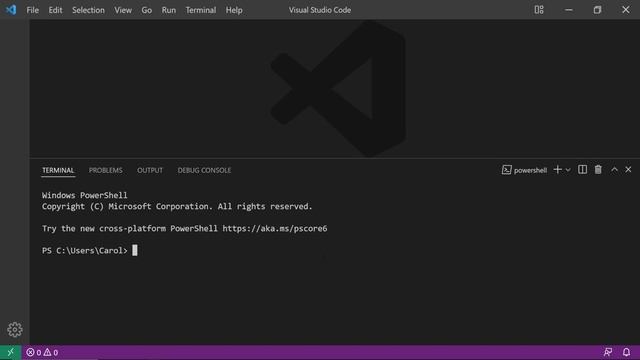Open the Edit menu

[x=56, y=10]
